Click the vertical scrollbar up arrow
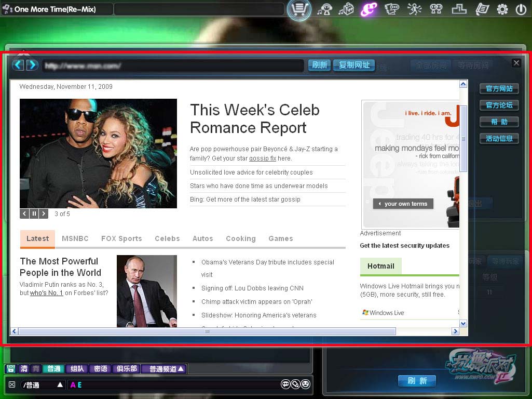Viewport: 532px width, 399px height. (x=463, y=84)
